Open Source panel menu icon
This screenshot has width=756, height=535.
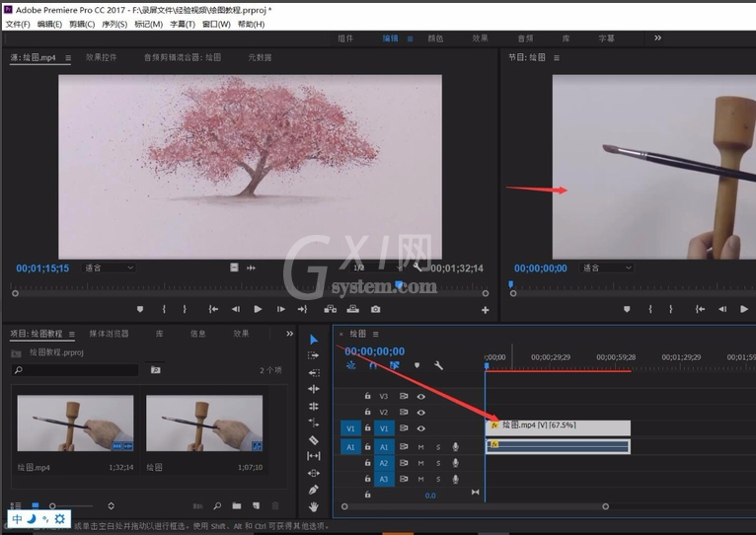pyautogui.click(x=68, y=58)
